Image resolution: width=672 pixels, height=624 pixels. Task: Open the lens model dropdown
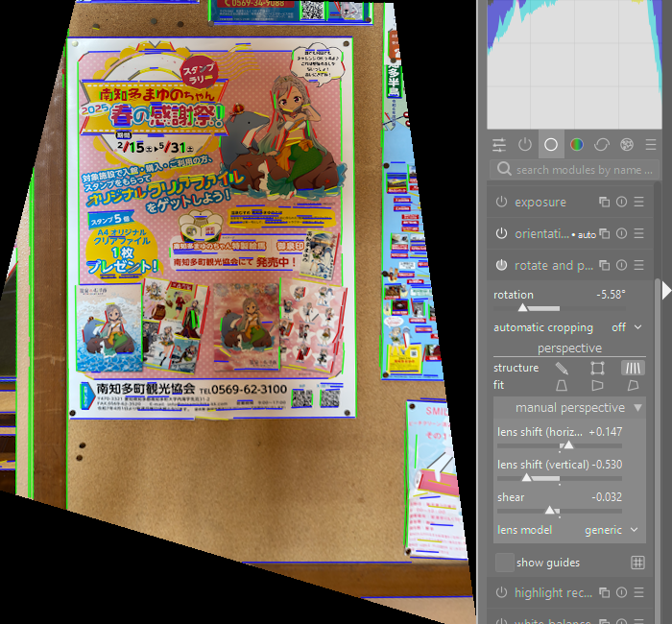click(x=568, y=530)
